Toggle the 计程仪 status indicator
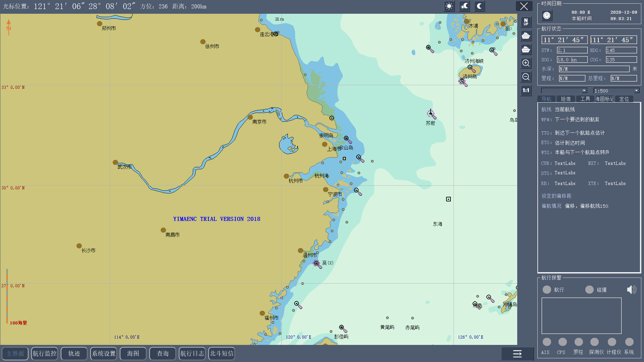Image resolution: width=644 pixels, height=362 pixels. [612, 342]
